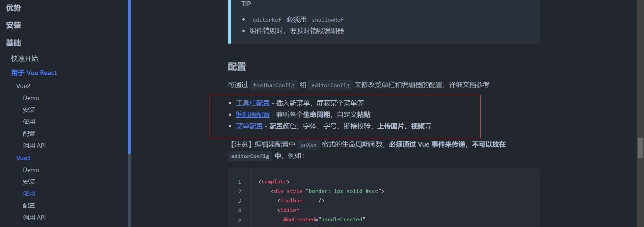The height and width of the screenshot is (227, 644).
Task: Follow the 工具栏配置 link
Action: (x=252, y=103)
